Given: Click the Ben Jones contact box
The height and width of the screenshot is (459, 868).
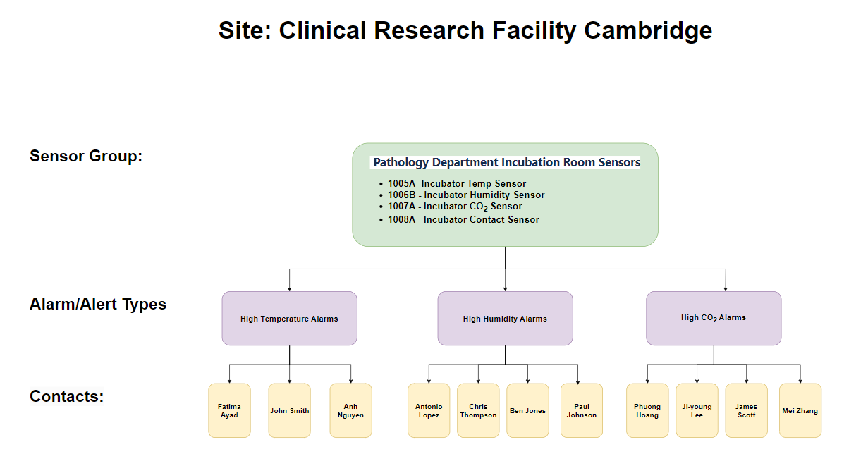Looking at the screenshot, I should pos(527,410).
